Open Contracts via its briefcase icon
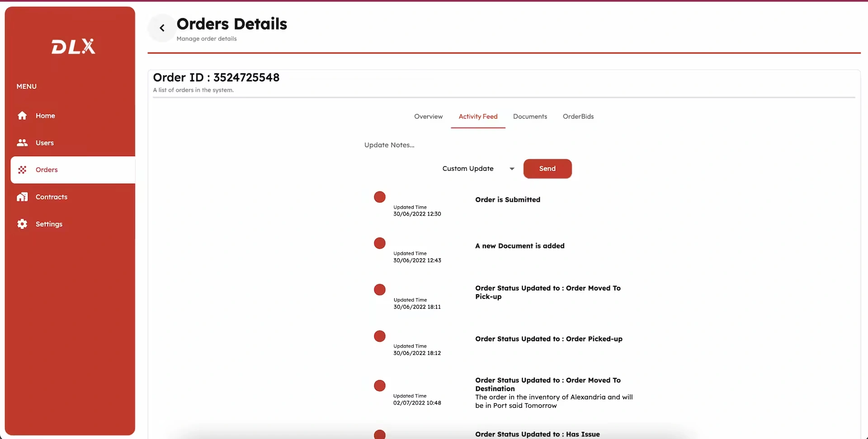 tap(22, 197)
